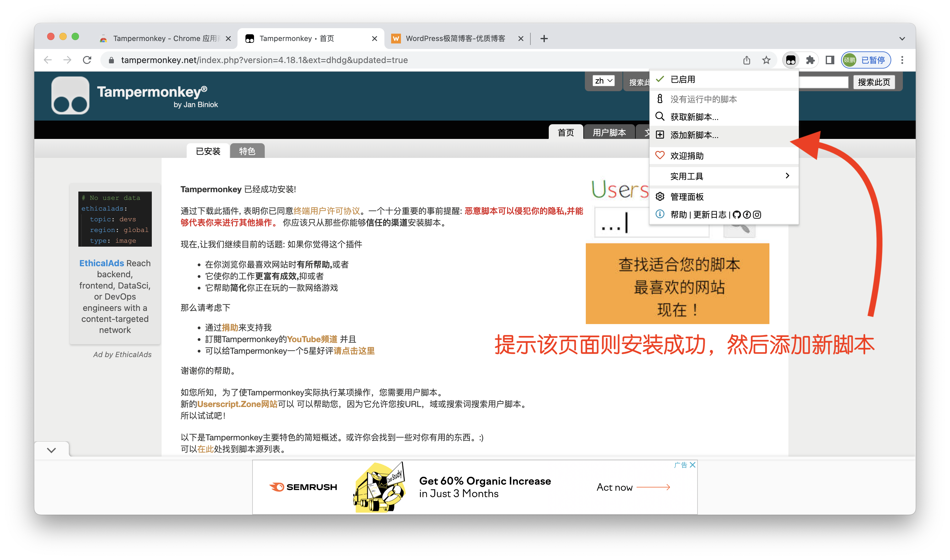Switch to the WordPress极简博客 browser tab
Image resolution: width=950 pixels, height=560 pixels.
pyautogui.click(x=455, y=39)
